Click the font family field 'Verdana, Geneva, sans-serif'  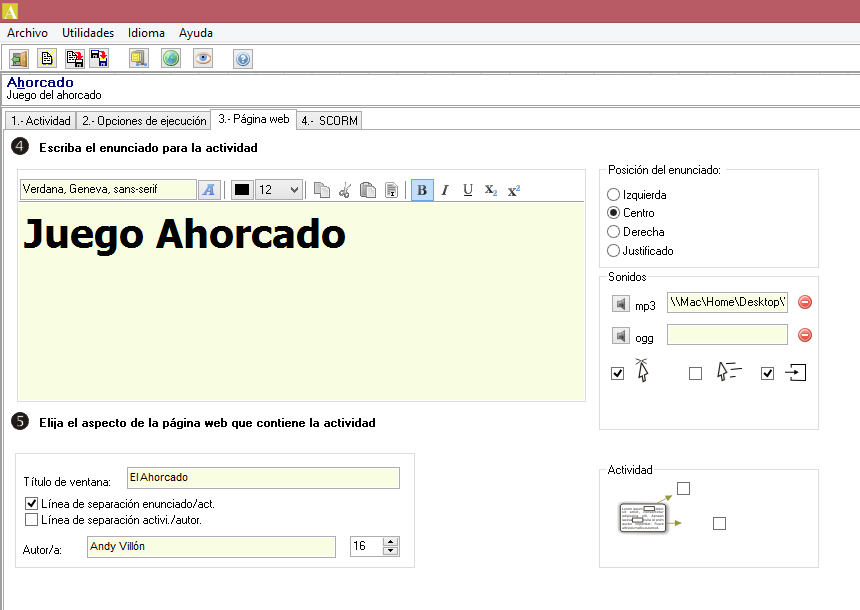tap(108, 189)
